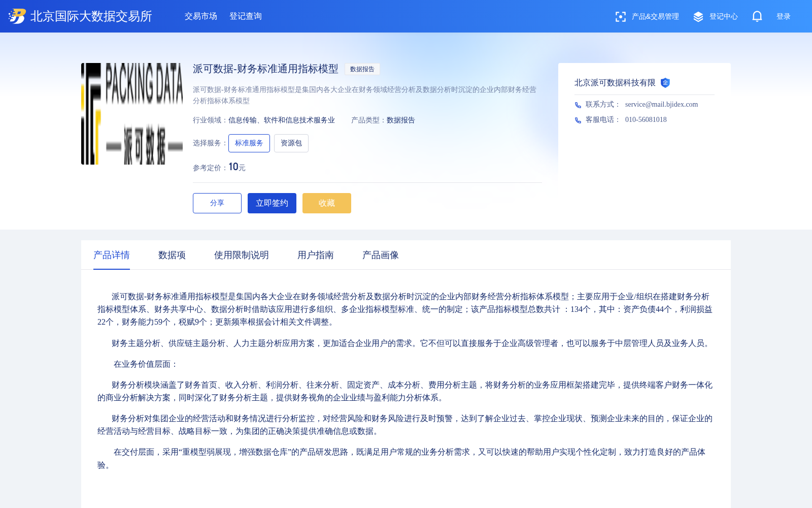
Task: Click the enterprise verified shield badge
Action: click(x=665, y=83)
